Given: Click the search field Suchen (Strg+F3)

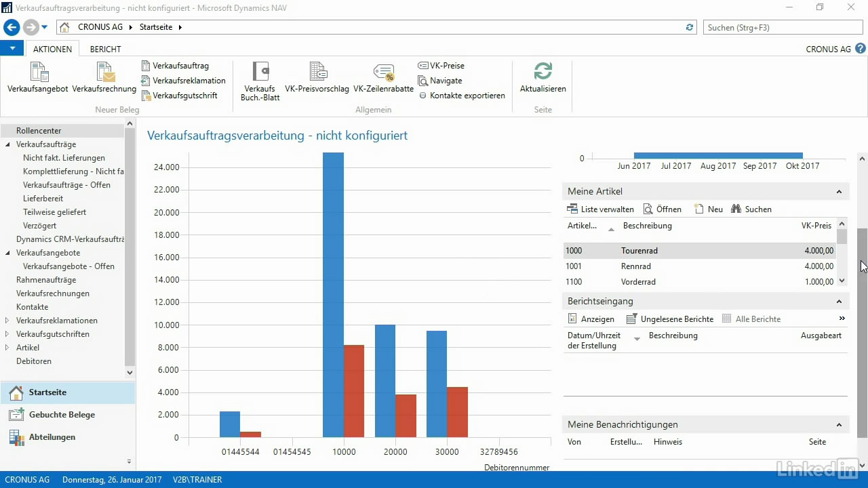Looking at the screenshot, I should click(783, 28).
